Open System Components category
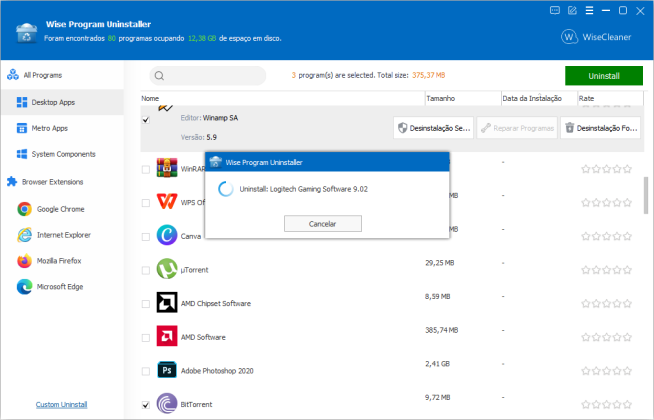The width and height of the screenshot is (654, 420). click(63, 154)
